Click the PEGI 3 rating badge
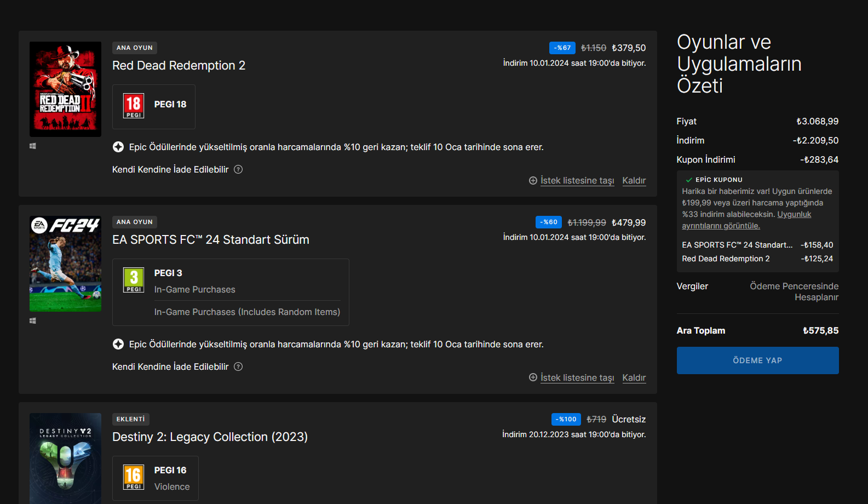The width and height of the screenshot is (868, 504). (x=134, y=280)
